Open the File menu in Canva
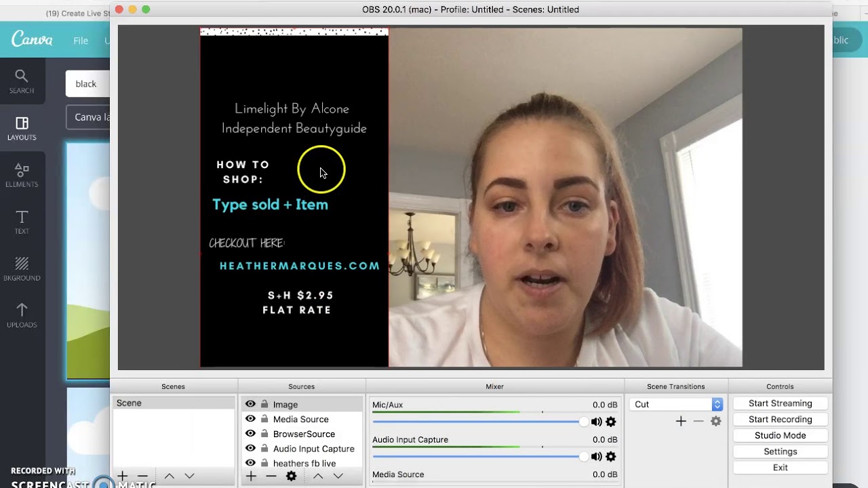 pos(81,41)
